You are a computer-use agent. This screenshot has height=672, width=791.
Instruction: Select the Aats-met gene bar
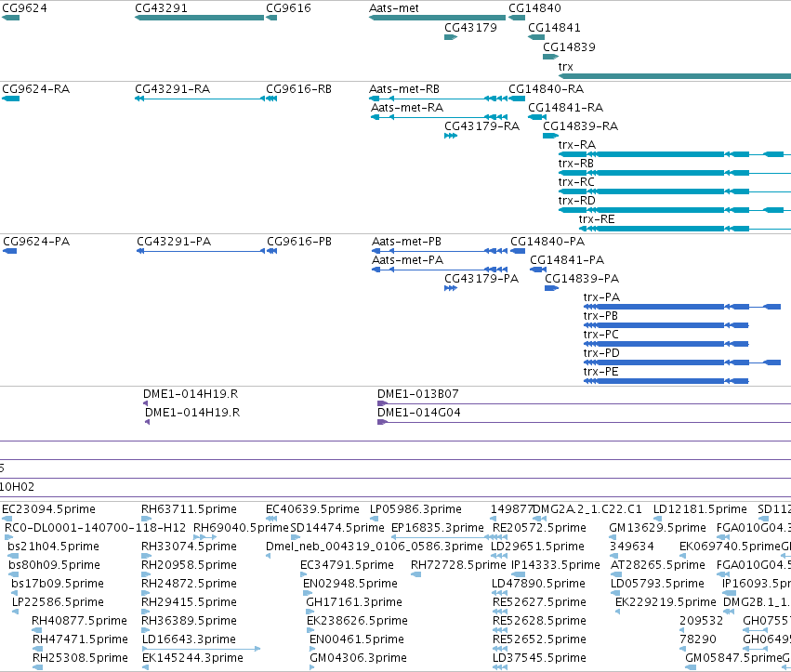(x=437, y=18)
